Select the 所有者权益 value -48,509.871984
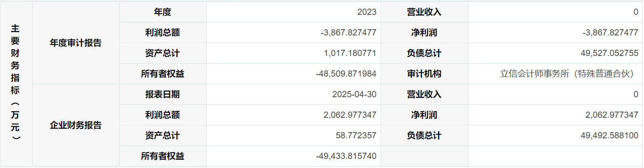Image resolution: width=644 pixels, height=168 pixels. pos(346,74)
